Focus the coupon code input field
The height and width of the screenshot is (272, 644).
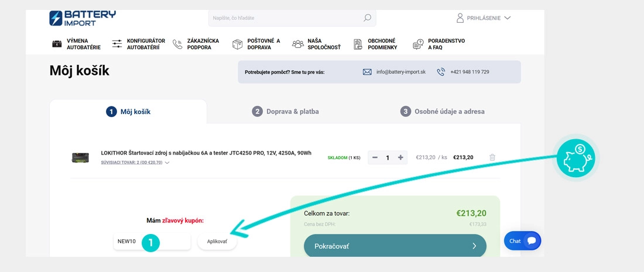[152, 241]
